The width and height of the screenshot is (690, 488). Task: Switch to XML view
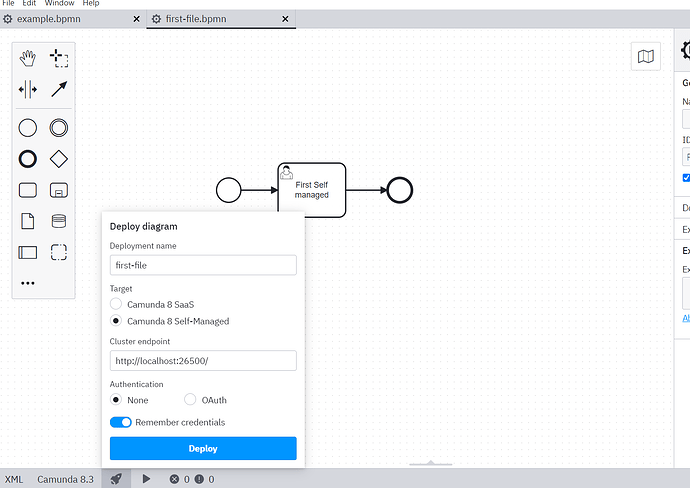[x=14, y=479]
